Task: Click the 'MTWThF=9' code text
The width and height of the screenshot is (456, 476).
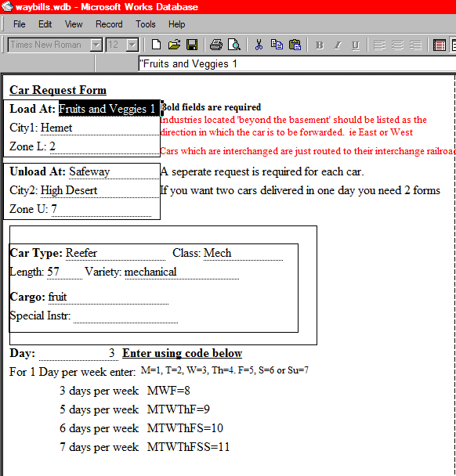Action: 179,409
